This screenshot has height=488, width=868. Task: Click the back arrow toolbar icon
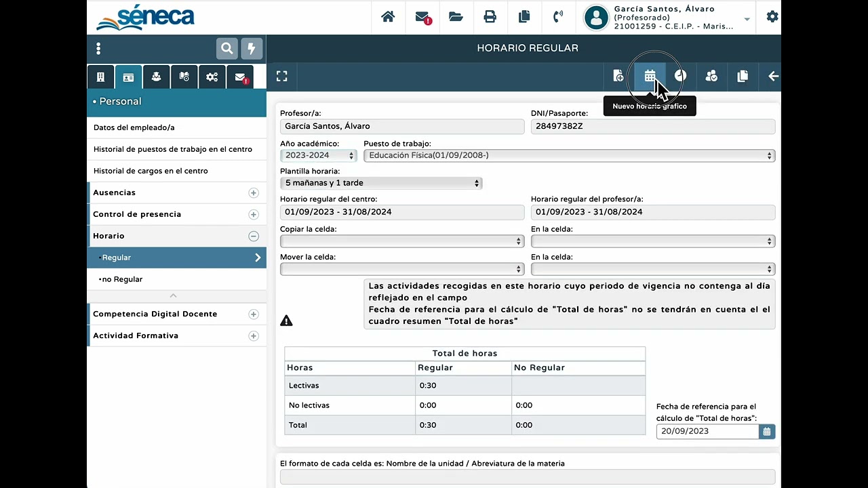tap(773, 76)
